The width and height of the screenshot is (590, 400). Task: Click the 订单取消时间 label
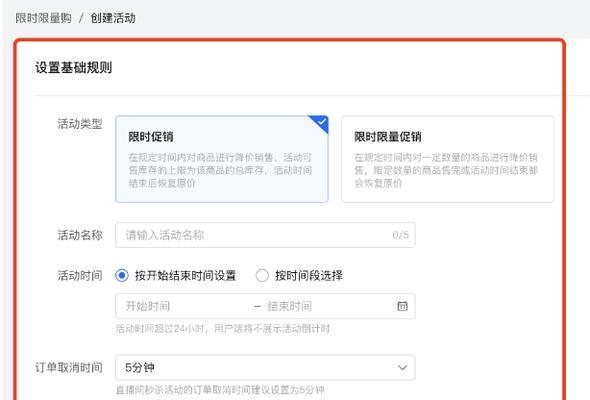[x=69, y=368]
